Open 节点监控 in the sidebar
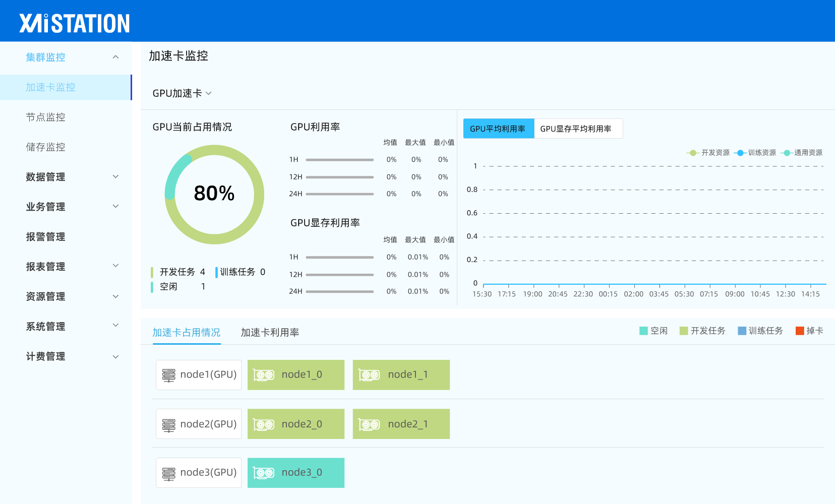 tap(46, 117)
